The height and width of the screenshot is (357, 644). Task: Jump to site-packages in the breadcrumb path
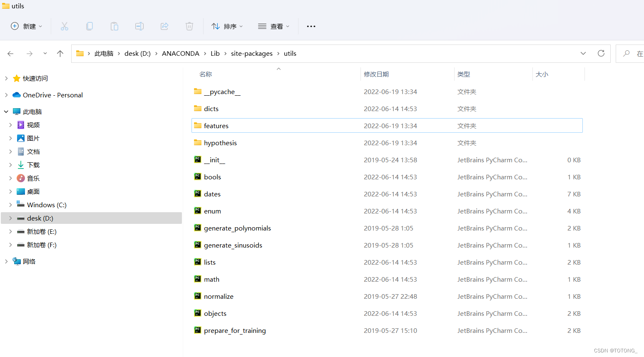click(251, 53)
